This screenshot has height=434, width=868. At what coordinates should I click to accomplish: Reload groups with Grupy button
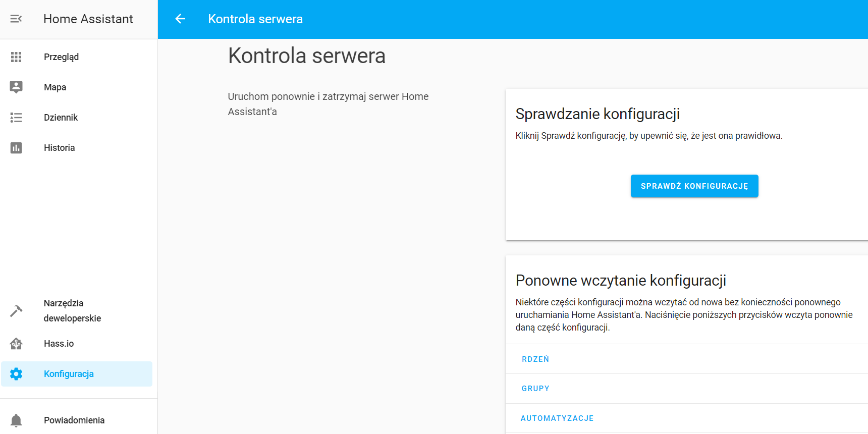click(x=535, y=389)
